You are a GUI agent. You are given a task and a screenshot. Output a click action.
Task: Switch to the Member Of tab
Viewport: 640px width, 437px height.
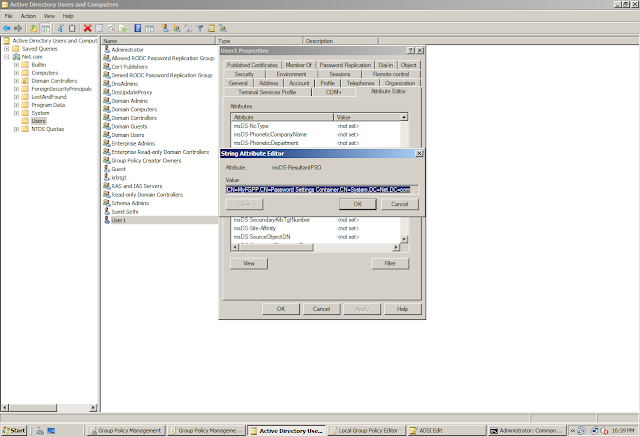click(x=298, y=65)
